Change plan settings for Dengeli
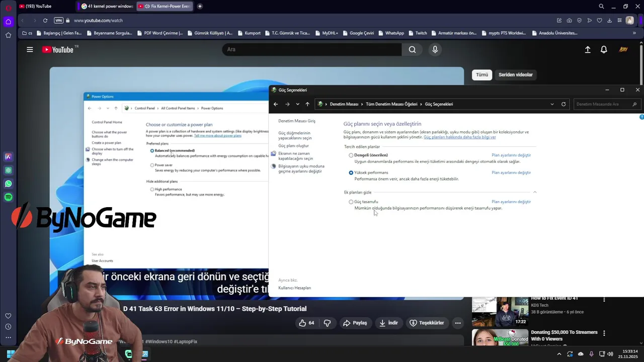644x362 pixels. (511, 155)
